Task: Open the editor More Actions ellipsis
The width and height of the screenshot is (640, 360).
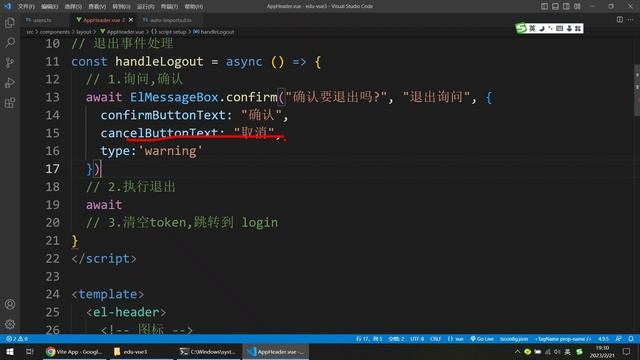Action: (631, 20)
